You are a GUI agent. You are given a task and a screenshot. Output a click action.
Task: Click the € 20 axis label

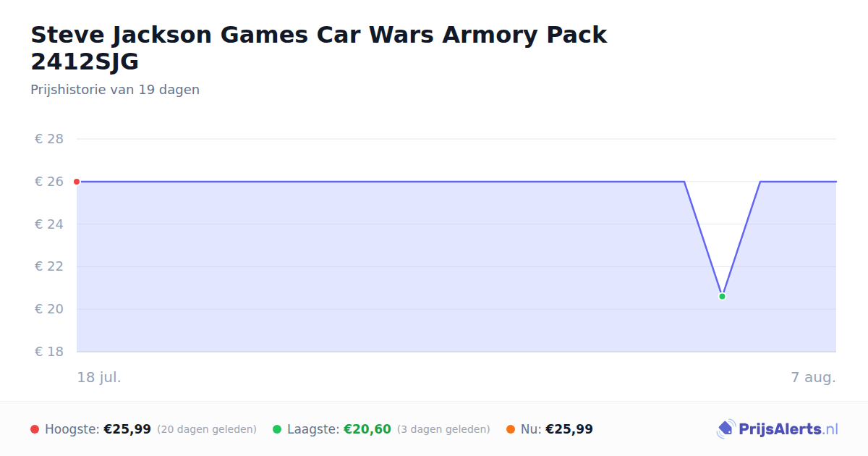coord(49,309)
